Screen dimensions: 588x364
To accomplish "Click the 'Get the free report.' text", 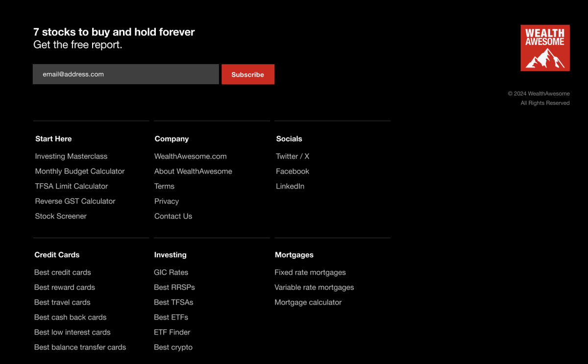I will point(78,45).
